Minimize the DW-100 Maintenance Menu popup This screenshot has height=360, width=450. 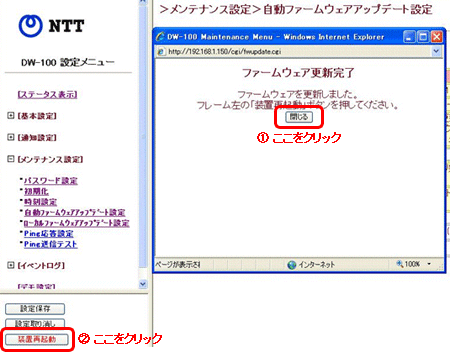(410, 37)
